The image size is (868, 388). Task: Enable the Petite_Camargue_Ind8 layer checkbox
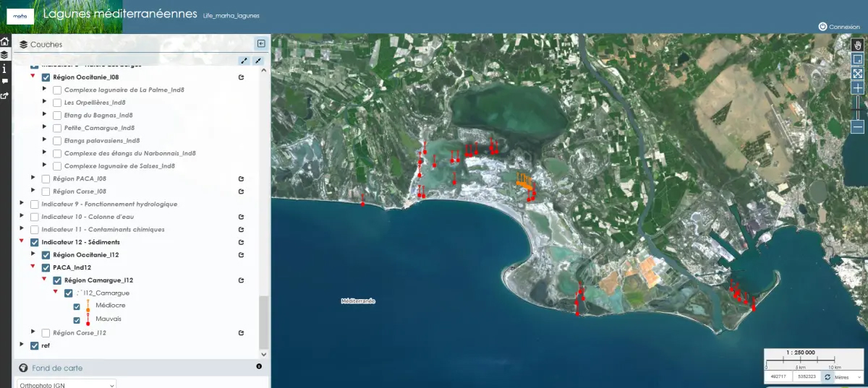(57, 128)
